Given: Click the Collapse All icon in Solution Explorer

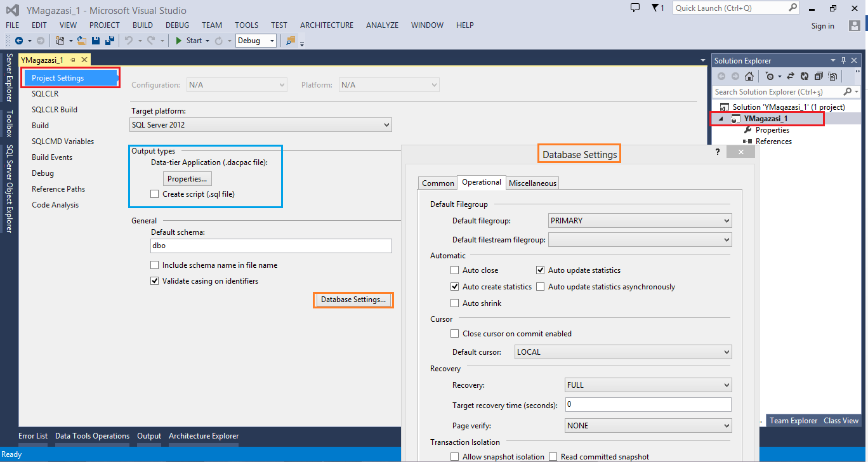Looking at the screenshot, I should 819,76.
